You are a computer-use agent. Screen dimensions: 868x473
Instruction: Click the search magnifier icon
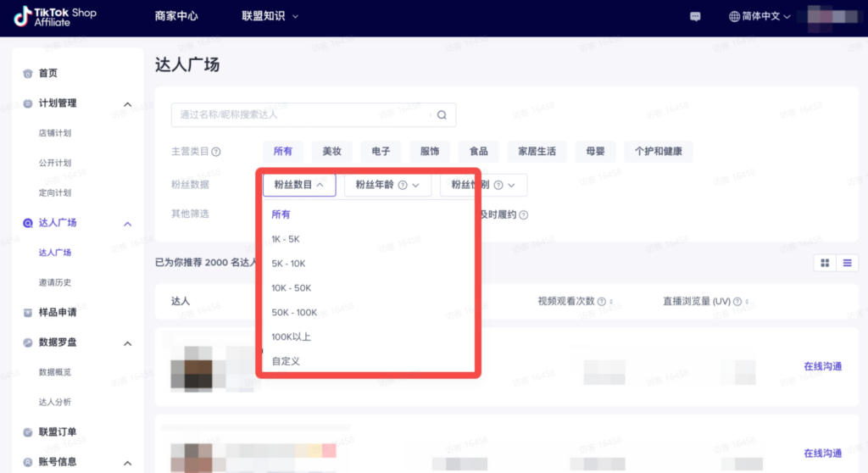442,115
